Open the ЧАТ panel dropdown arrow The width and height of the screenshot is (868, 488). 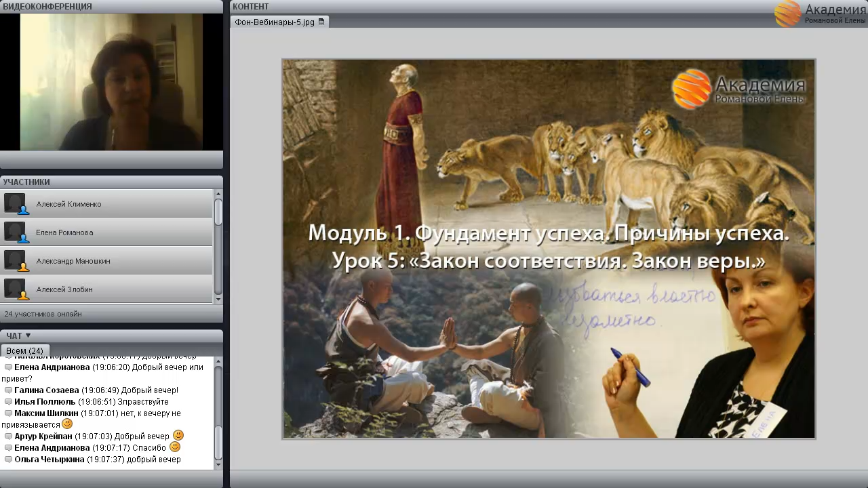(x=28, y=335)
